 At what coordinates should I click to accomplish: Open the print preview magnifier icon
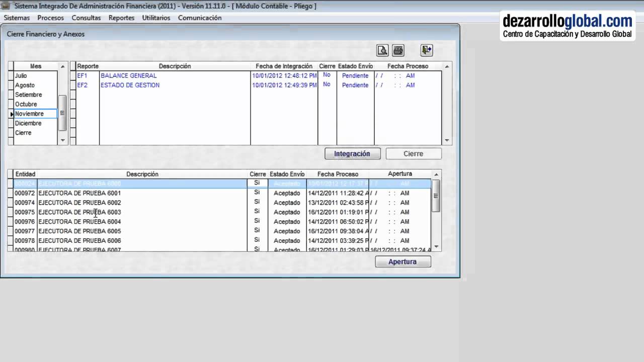[382, 50]
